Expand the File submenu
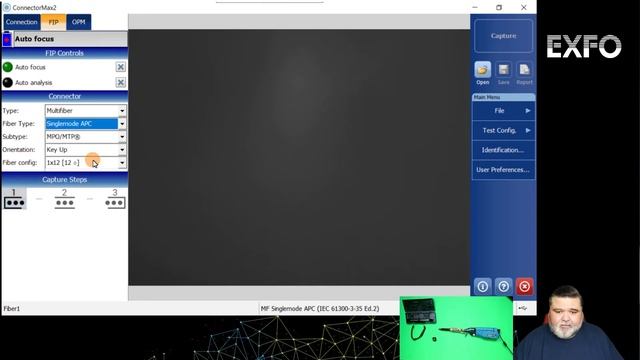 point(503,111)
